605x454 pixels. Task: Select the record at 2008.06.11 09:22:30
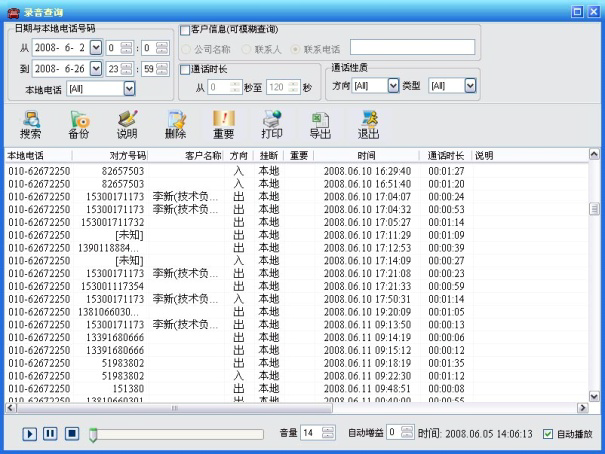click(296, 376)
